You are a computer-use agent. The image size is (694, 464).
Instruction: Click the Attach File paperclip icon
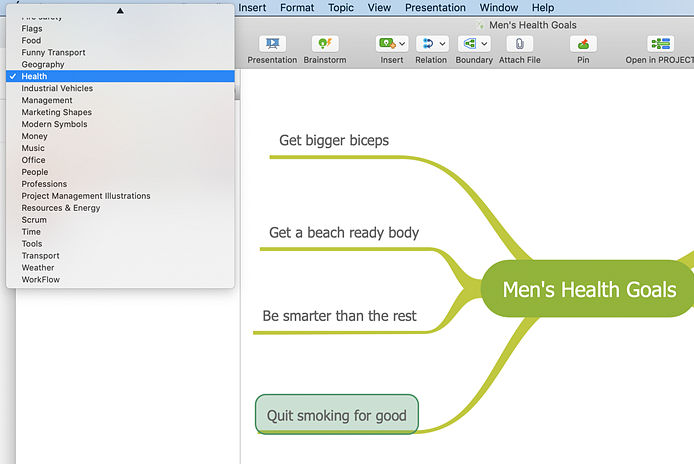tap(520, 44)
